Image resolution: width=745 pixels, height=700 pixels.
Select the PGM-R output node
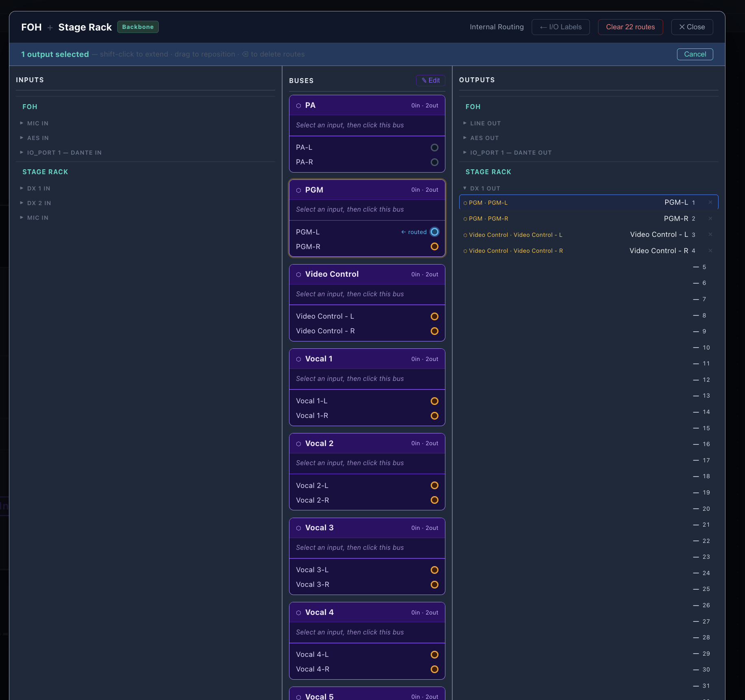point(434,247)
